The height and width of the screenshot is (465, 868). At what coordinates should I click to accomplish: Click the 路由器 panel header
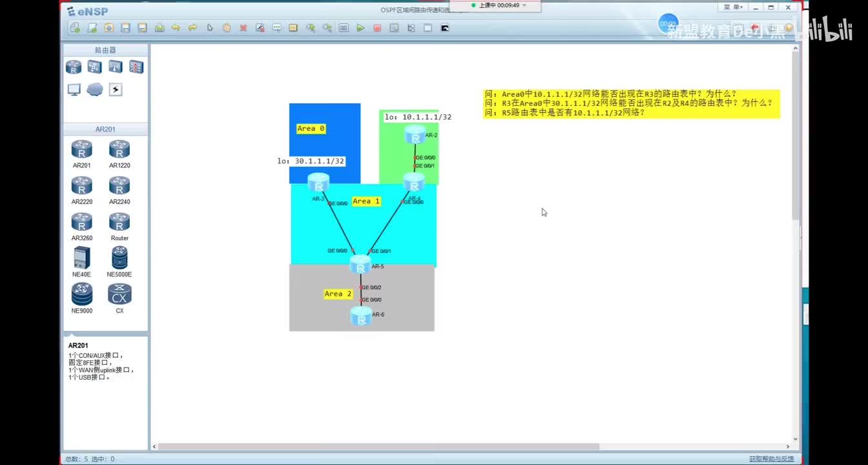(x=105, y=50)
